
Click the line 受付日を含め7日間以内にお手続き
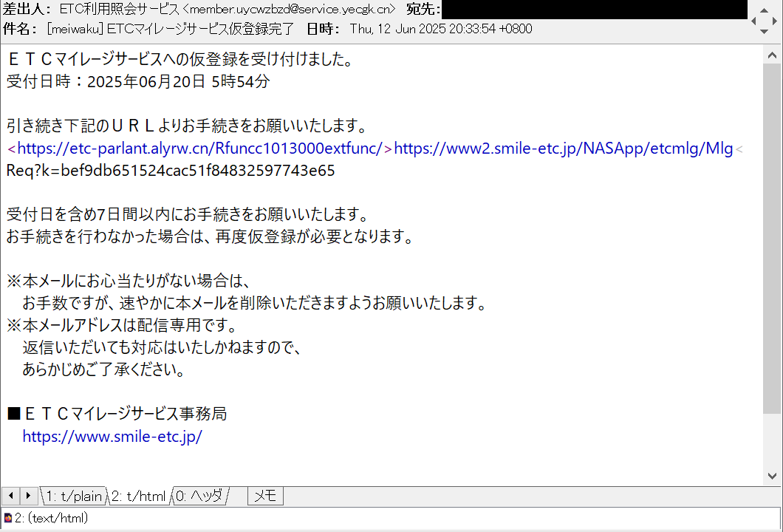188,215
